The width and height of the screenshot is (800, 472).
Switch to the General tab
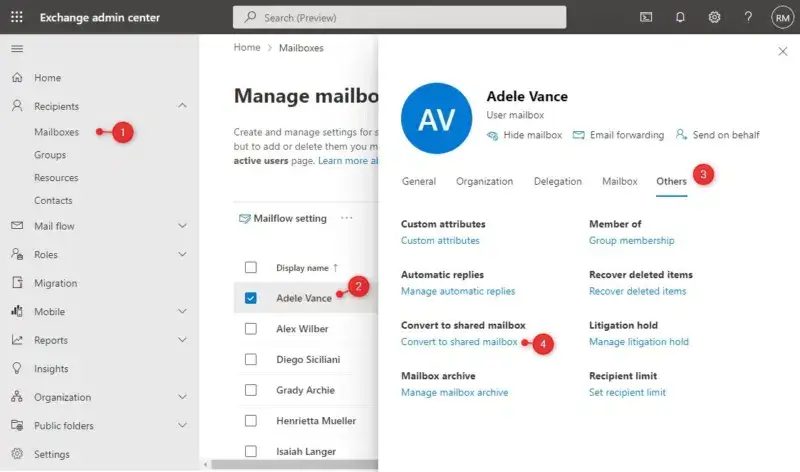pyautogui.click(x=419, y=181)
